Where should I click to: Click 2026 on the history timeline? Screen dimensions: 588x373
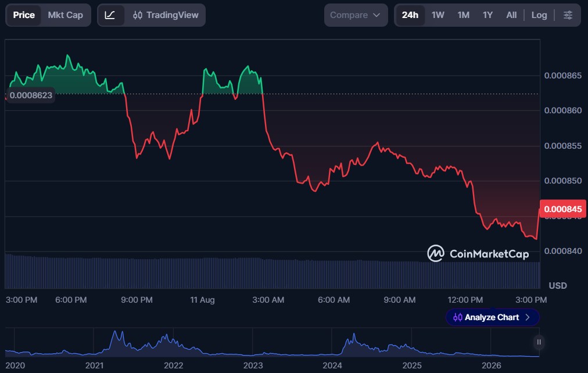(x=491, y=365)
